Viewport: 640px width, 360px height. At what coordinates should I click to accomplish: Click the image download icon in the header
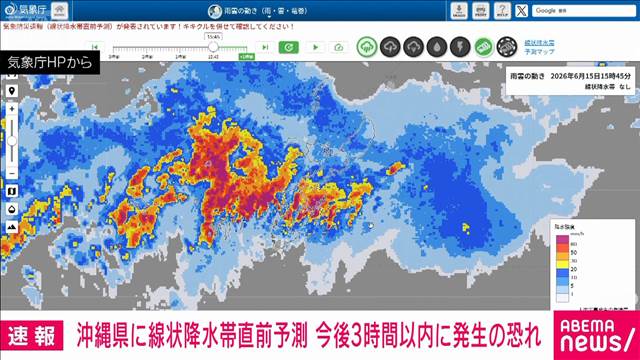pyautogui.click(x=459, y=11)
